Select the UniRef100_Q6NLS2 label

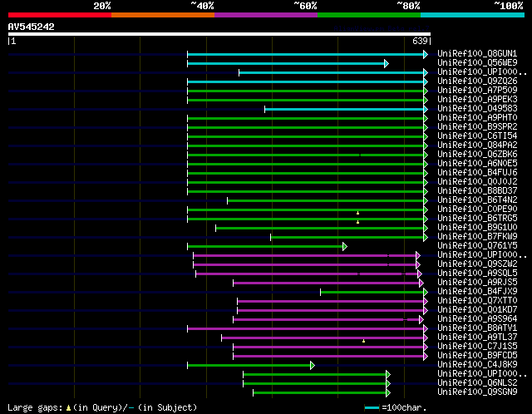coord(477,383)
